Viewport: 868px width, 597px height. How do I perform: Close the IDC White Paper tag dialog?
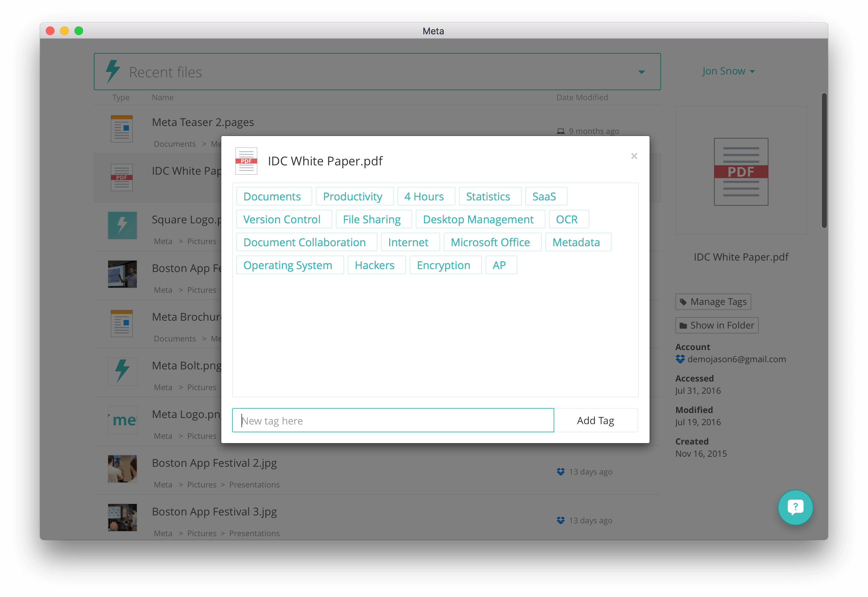pyautogui.click(x=634, y=156)
